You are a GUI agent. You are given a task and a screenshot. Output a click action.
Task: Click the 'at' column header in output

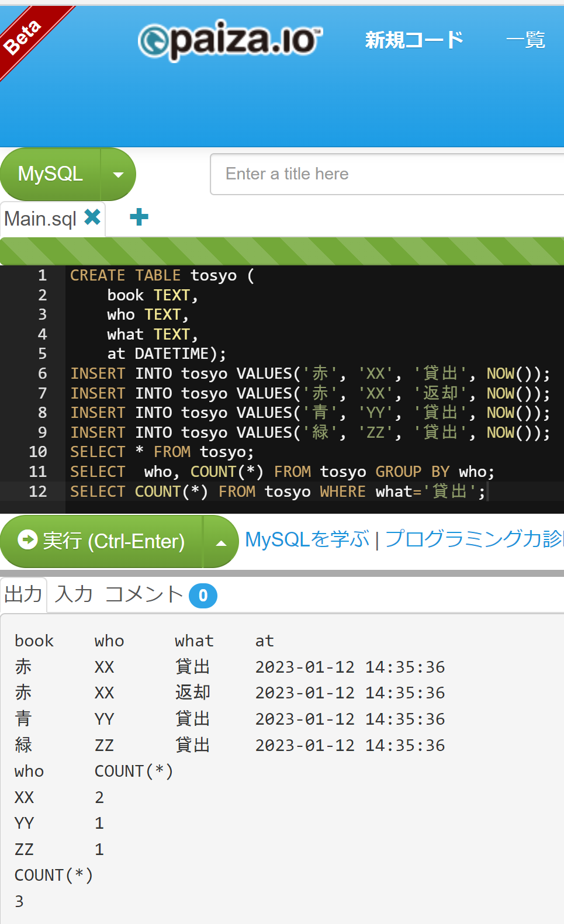[264, 641]
